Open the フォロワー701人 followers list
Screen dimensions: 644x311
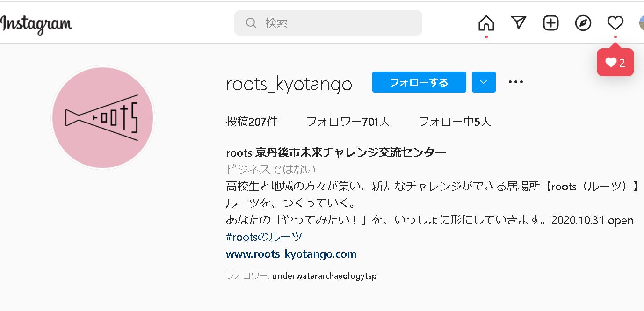tap(347, 122)
